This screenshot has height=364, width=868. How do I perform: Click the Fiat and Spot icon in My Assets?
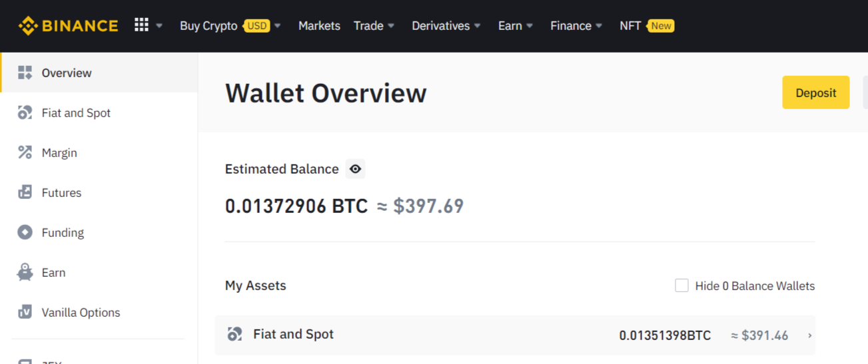[x=234, y=334]
